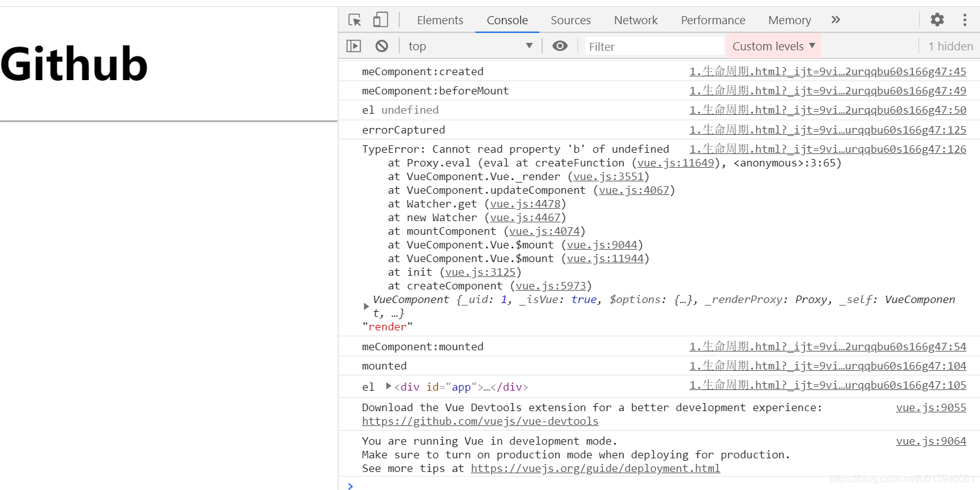Follow vue.js:4478 stack trace link

(525, 204)
